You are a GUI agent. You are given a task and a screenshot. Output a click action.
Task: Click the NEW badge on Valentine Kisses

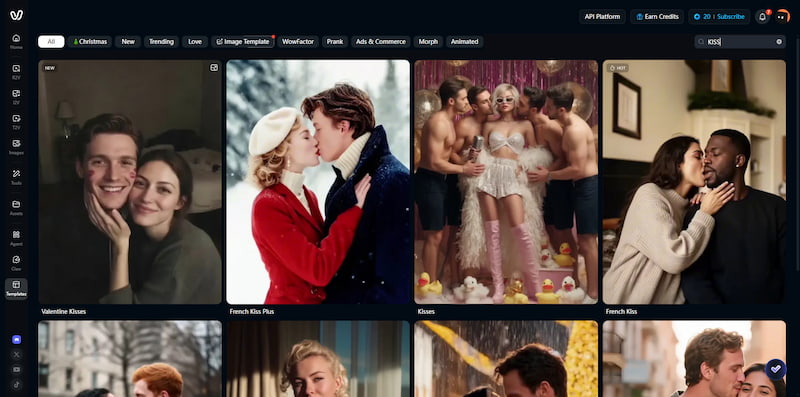coord(49,68)
